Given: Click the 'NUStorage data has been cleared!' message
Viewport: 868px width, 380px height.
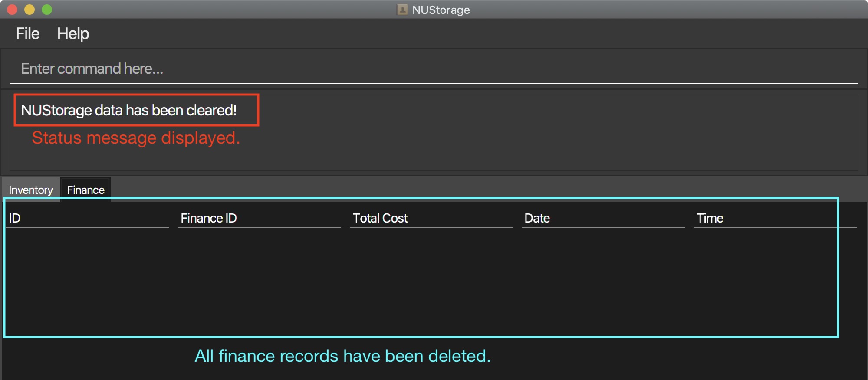Looking at the screenshot, I should click(x=129, y=110).
